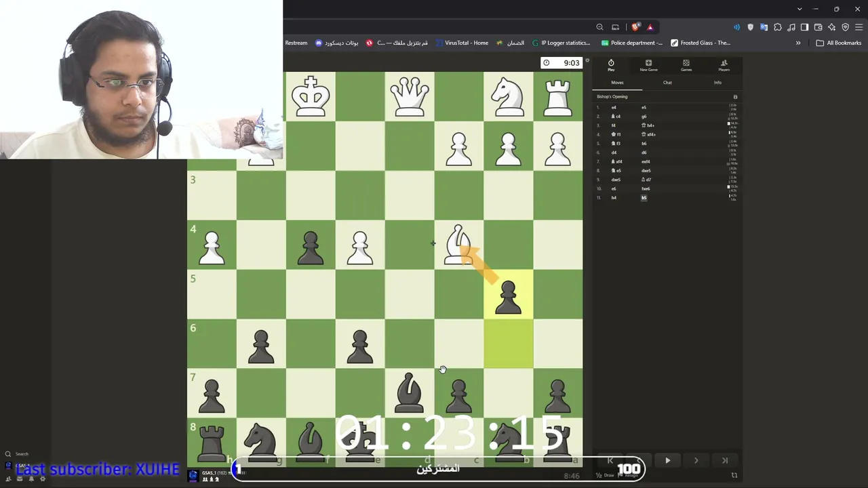Open the Brave VPN shield icon
Image resolution: width=868 pixels, height=488 pixels.
coord(845,27)
